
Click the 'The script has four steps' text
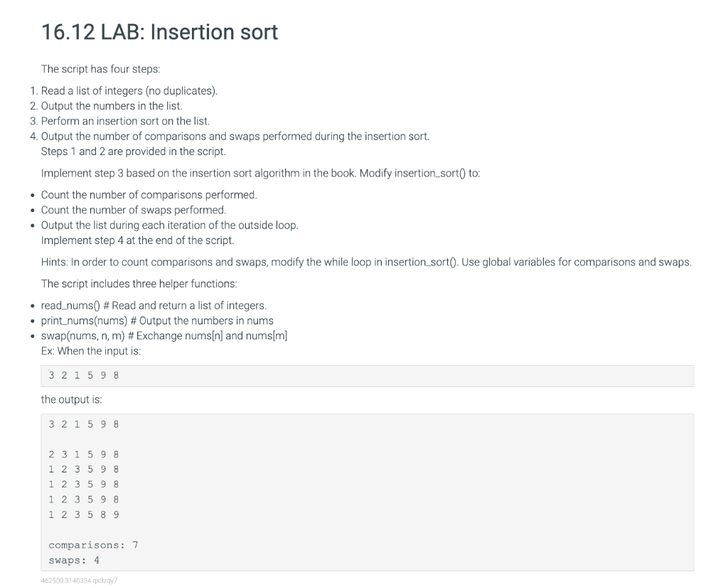(x=100, y=69)
